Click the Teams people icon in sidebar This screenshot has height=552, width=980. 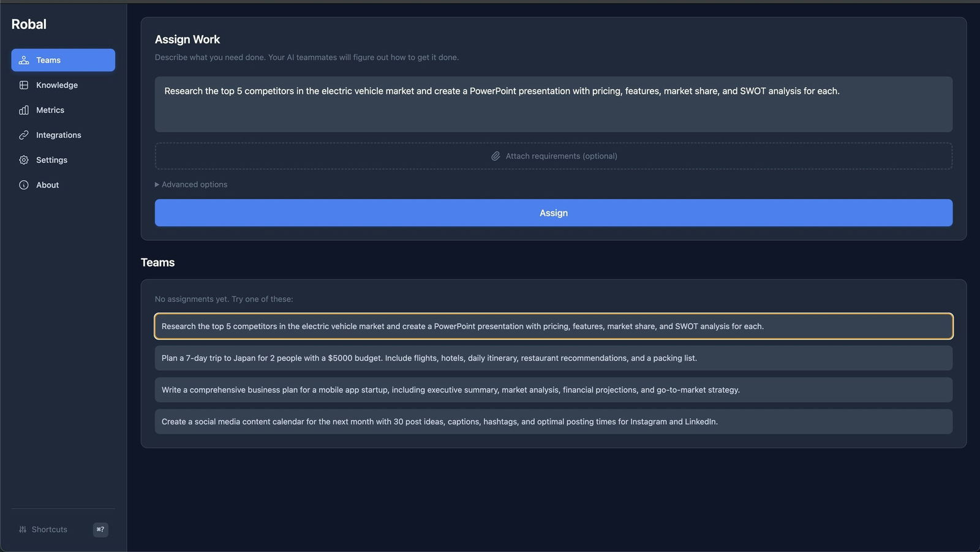(24, 60)
